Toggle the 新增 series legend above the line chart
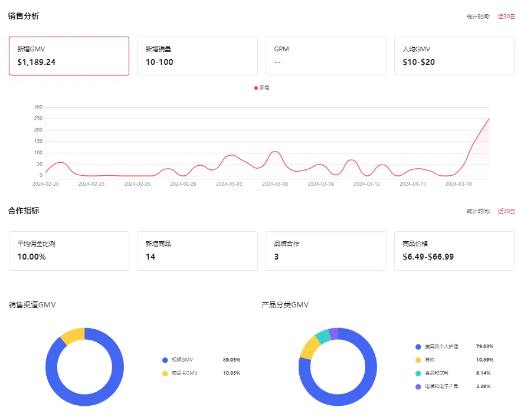The image size is (524, 420). pos(261,88)
